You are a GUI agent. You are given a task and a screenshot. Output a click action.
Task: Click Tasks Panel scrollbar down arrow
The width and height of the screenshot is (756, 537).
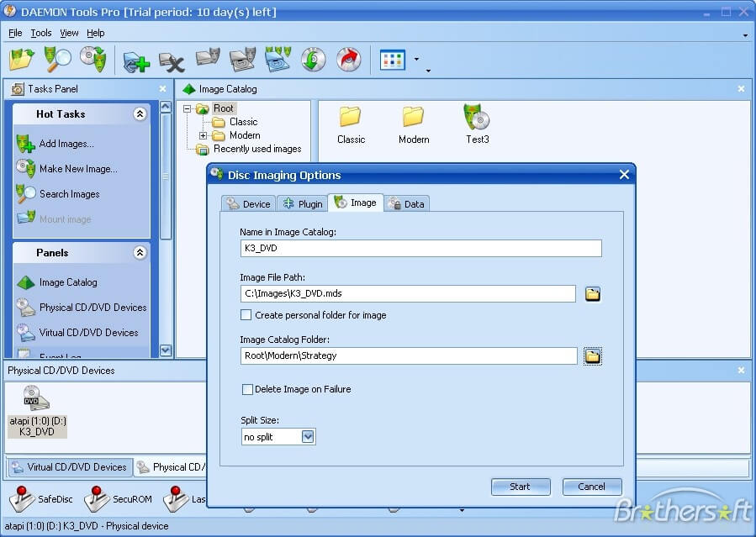click(x=166, y=350)
